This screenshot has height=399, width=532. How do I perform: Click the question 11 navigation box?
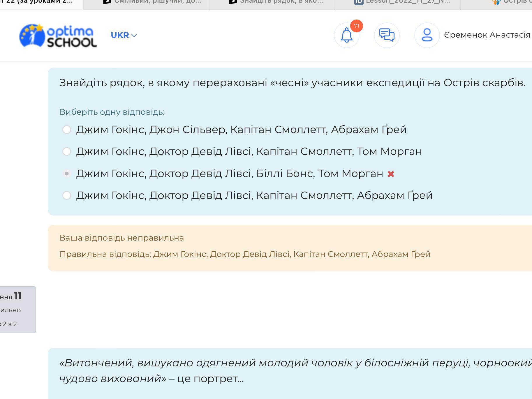[17, 309]
